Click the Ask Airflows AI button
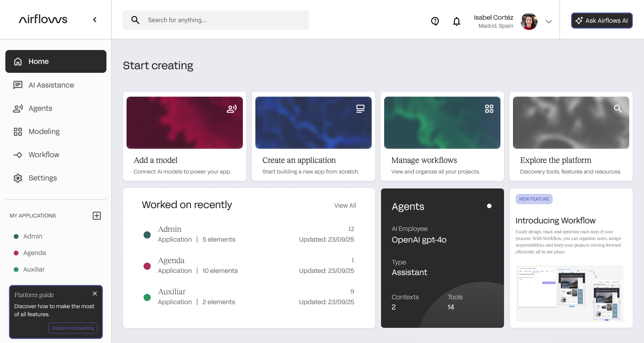644x343 pixels. click(602, 21)
